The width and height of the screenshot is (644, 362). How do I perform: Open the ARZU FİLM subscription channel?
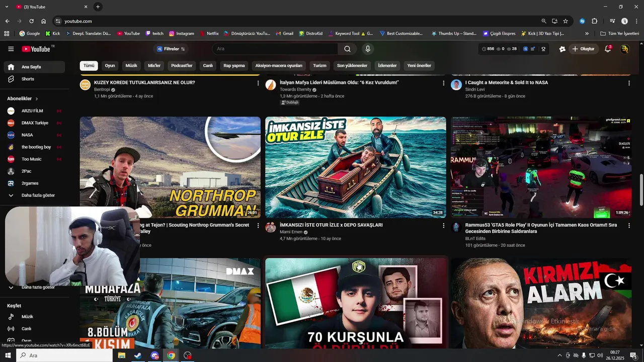click(35, 111)
